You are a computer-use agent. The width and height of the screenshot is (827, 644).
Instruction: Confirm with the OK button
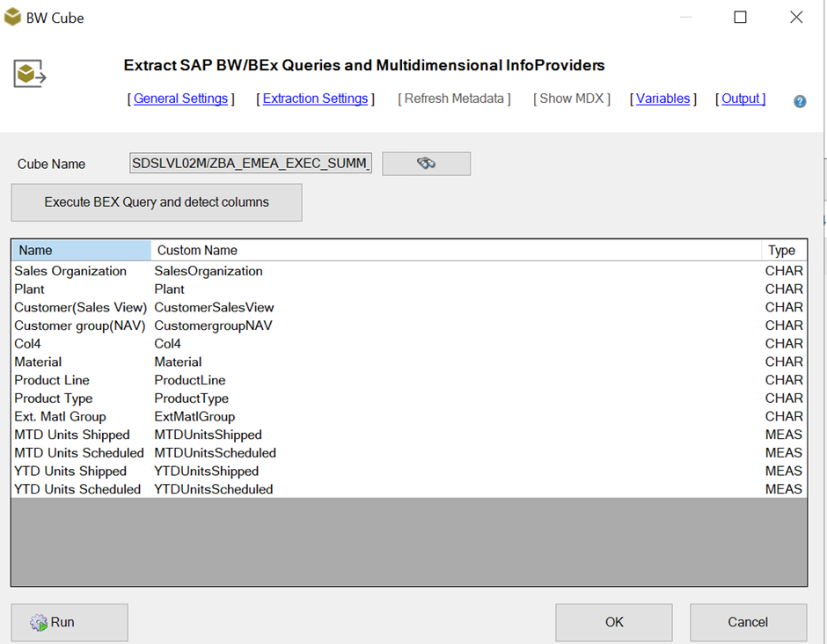coord(614,622)
